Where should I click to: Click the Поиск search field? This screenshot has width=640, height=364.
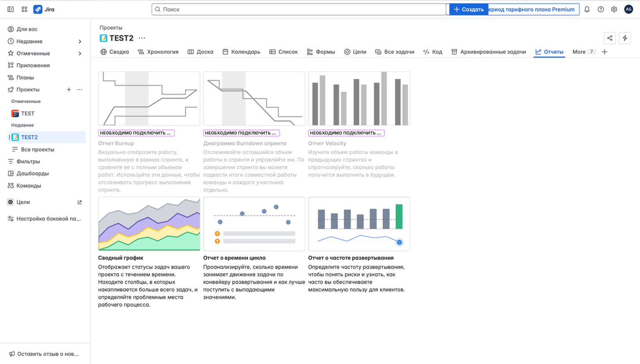[299, 9]
